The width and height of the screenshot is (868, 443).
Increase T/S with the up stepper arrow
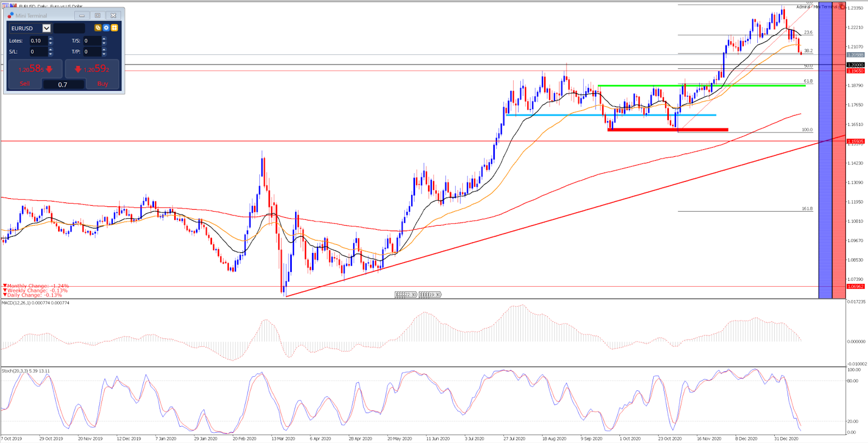pyautogui.click(x=104, y=39)
